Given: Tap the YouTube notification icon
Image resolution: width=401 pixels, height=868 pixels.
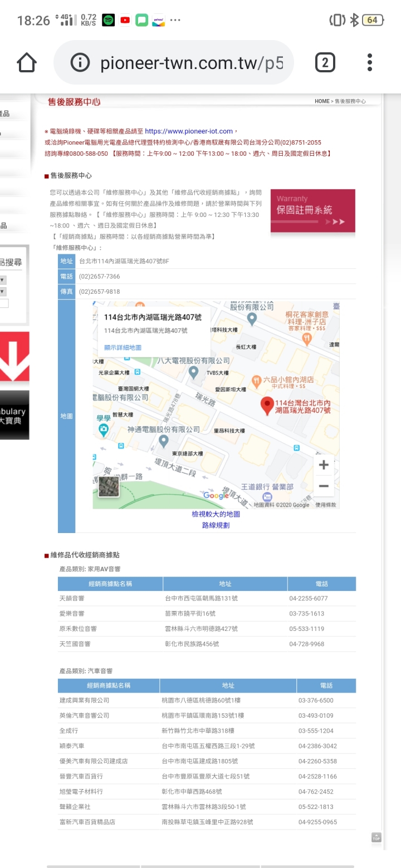Looking at the screenshot, I should (125, 21).
